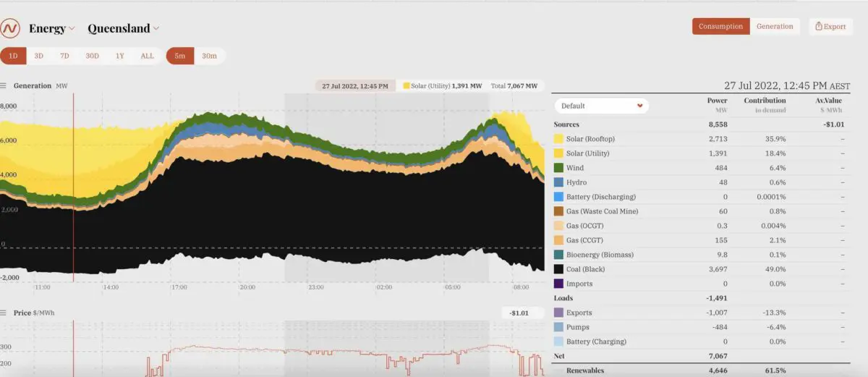This screenshot has height=377, width=868.
Task: Open the Queensland region dropdown
Action: click(x=123, y=29)
